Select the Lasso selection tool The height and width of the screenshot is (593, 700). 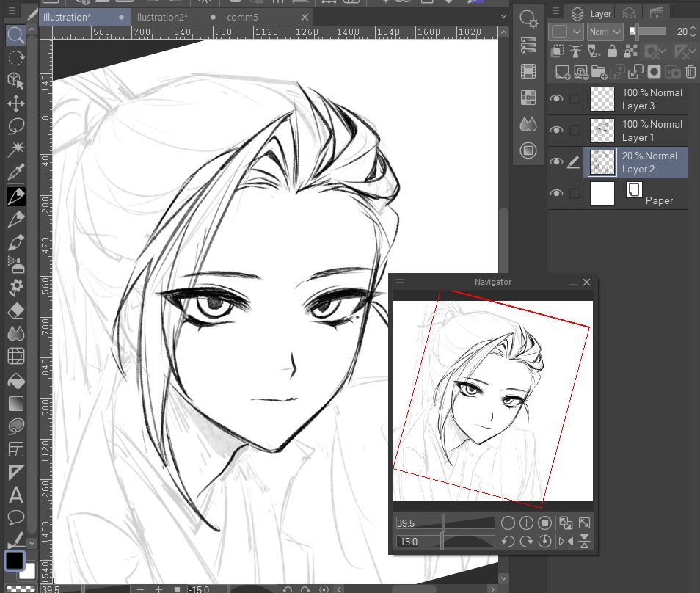tap(15, 126)
